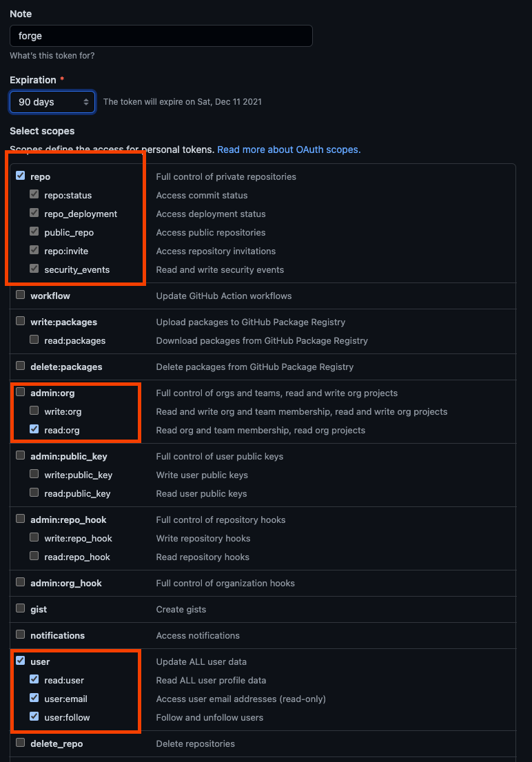The height and width of the screenshot is (762, 532).
Task: Enable the notifications scope checkbox
Action: pyautogui.click(x=21, y=634)
